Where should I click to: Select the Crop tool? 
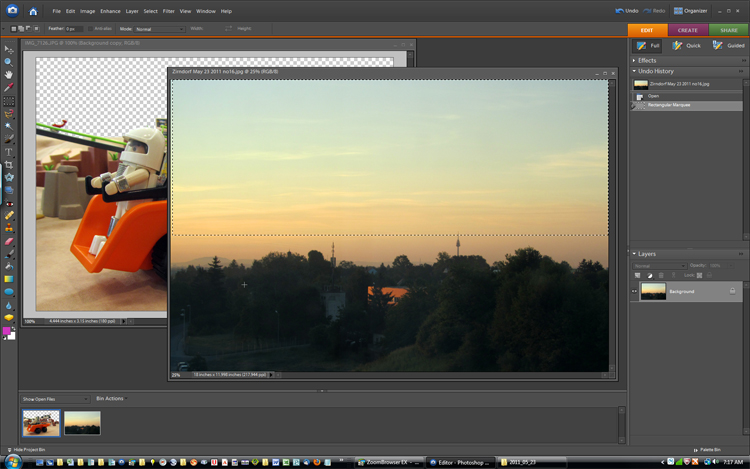click(x=9, y=164)
